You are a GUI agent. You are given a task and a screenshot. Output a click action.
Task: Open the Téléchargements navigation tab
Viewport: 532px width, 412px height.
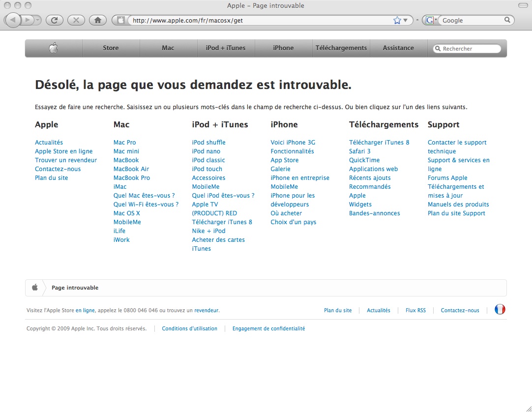(x=341, y=48)
